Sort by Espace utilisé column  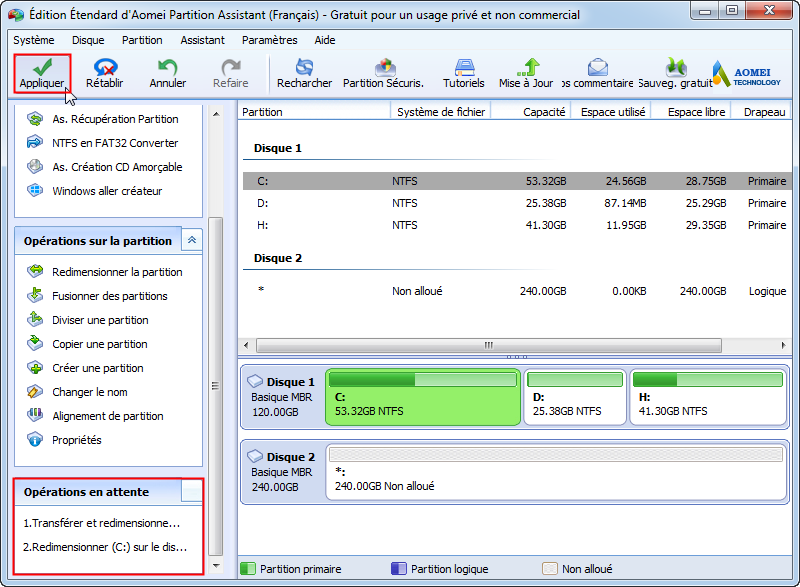click(x=611, y=112)
